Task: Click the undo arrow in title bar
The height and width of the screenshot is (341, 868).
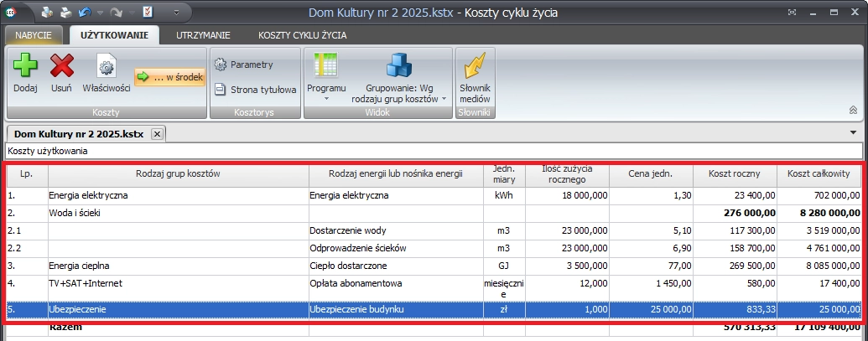Action: [x=82, y=13]
